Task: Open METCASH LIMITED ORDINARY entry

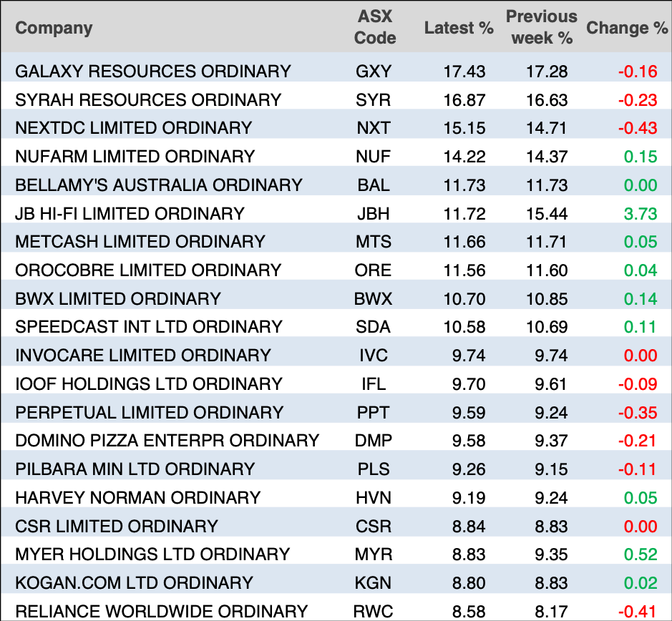Action: point(140,242)
